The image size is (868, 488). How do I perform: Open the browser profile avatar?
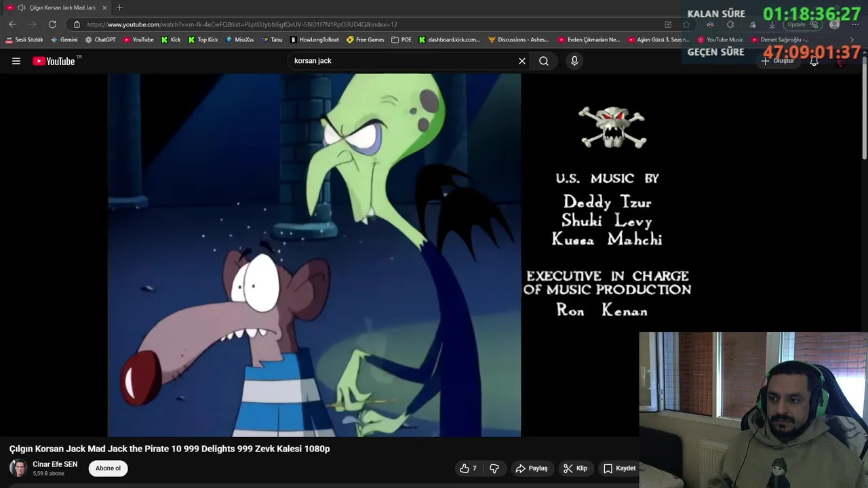(835, 24)
